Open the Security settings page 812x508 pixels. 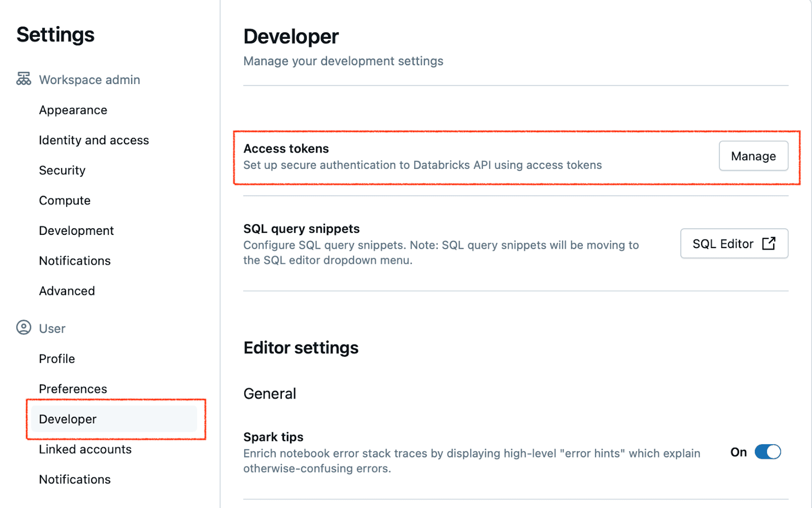click(x=62, y=170)
